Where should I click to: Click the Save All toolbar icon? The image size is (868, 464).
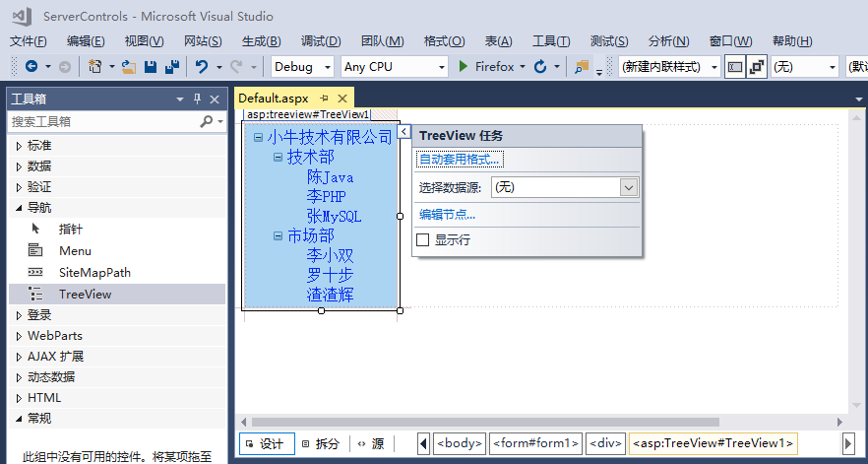(172, 67)
